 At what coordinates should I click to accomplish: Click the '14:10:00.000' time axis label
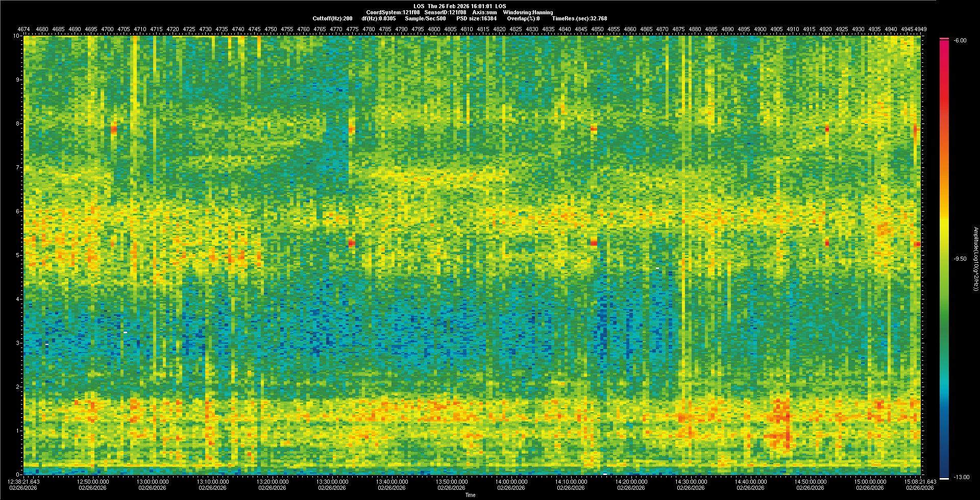[571, 481]
